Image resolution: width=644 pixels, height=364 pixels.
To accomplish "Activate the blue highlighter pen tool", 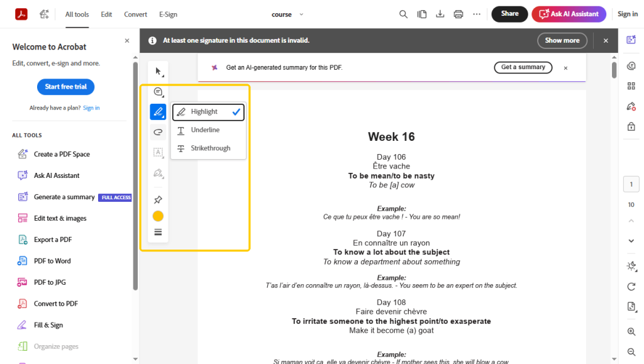I will point(158,112).
